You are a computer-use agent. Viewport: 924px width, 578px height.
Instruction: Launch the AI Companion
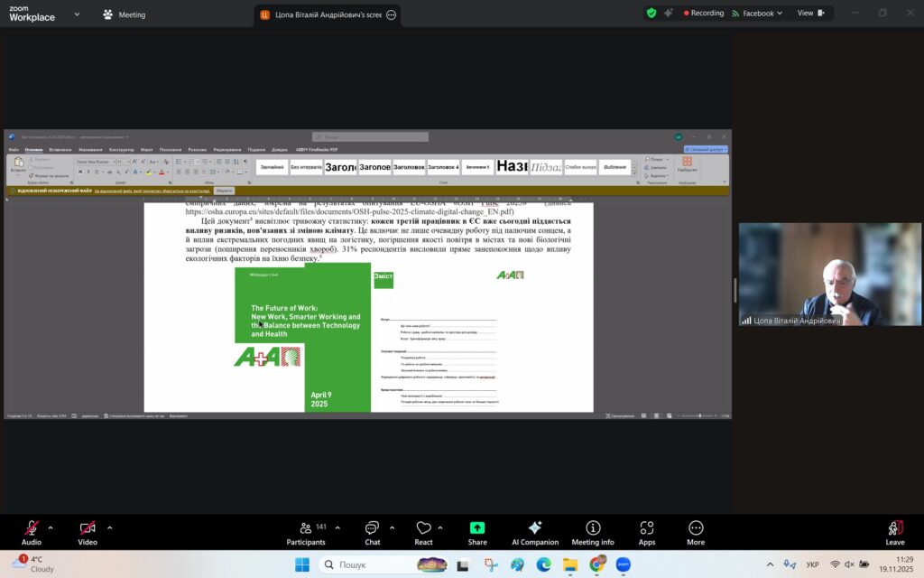click(534, 532)
